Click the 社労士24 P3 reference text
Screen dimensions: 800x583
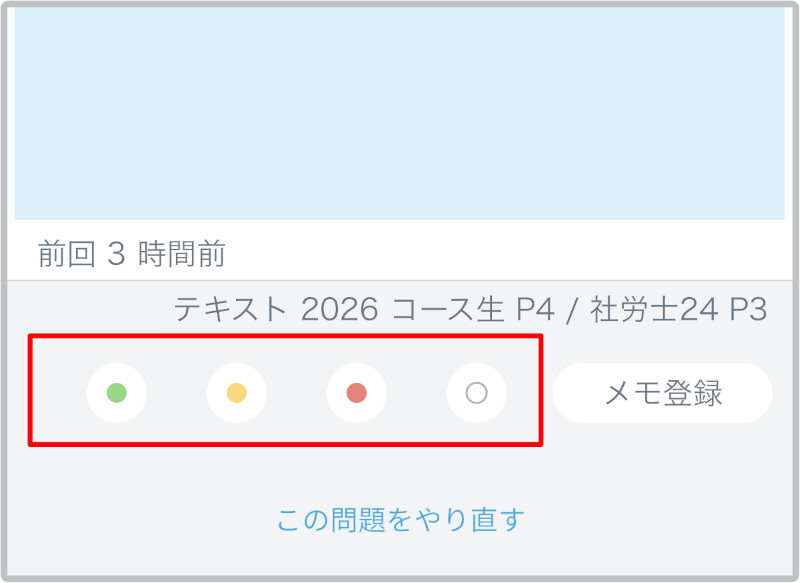(x=678, y=310)
